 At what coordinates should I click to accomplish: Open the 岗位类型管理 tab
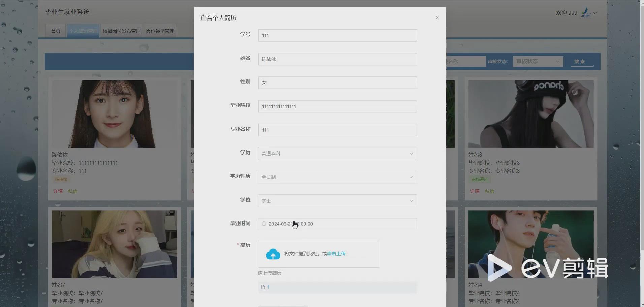pos(160,31)
